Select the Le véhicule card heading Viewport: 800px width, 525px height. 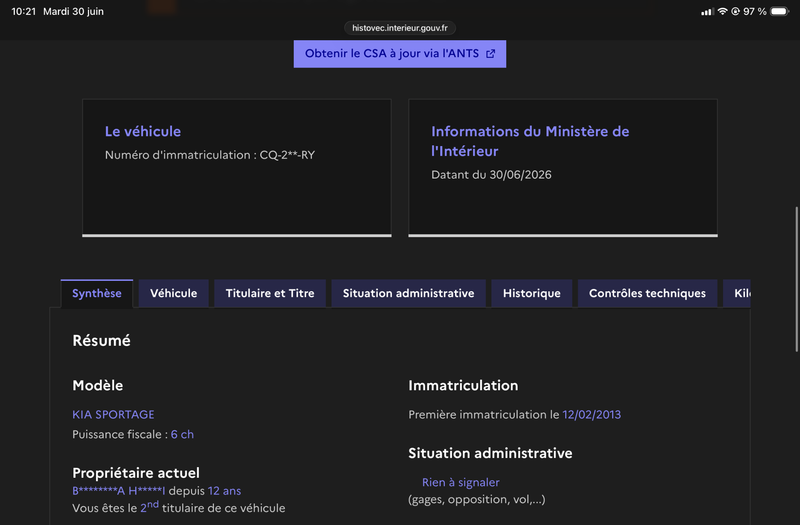point(143,131)
